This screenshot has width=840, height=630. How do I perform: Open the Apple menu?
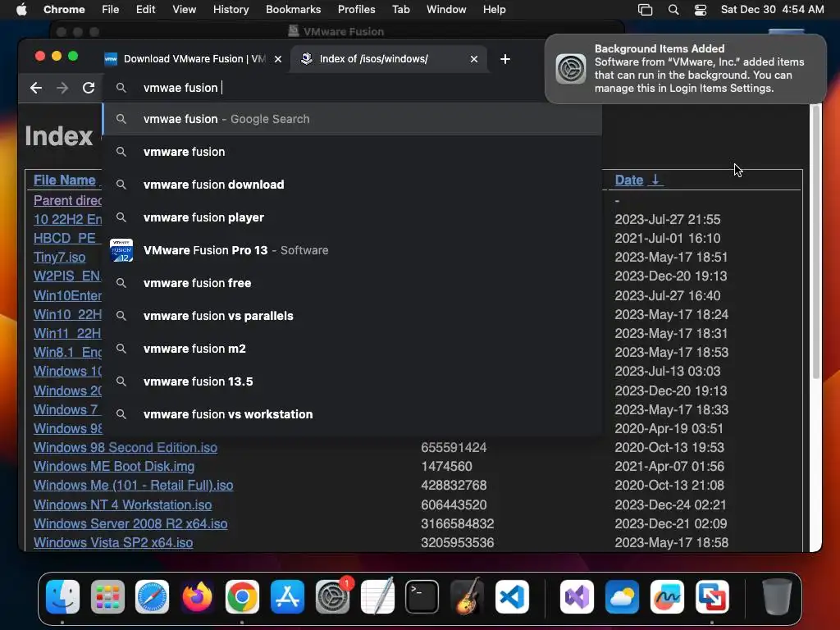(x=21, y=10)
